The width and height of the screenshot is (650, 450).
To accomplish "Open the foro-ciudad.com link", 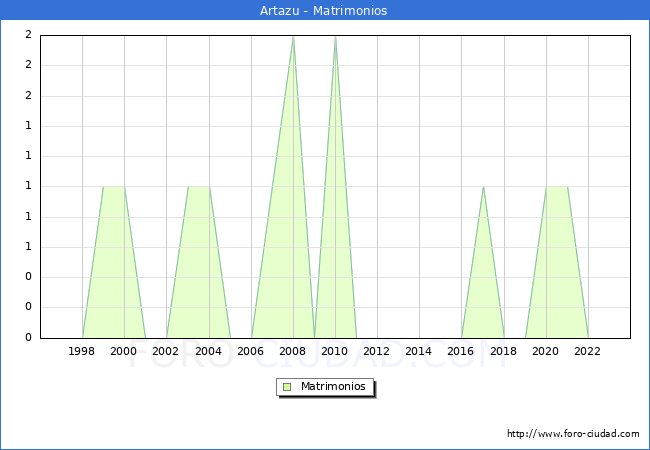I will tap(573, 434).
